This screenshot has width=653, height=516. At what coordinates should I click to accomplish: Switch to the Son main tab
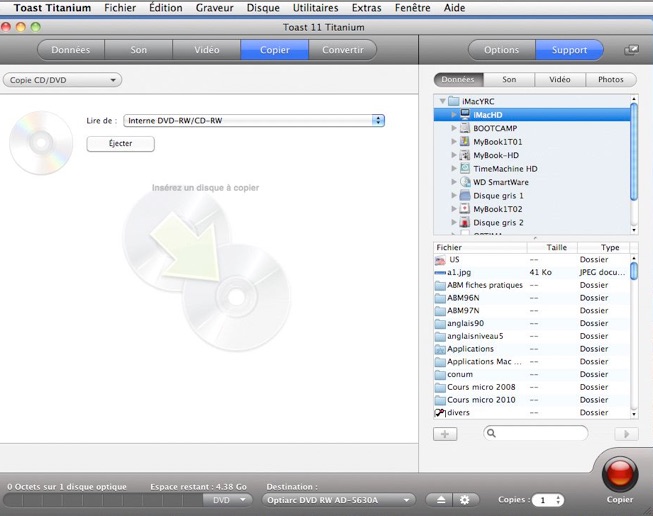tap(139, 50)
